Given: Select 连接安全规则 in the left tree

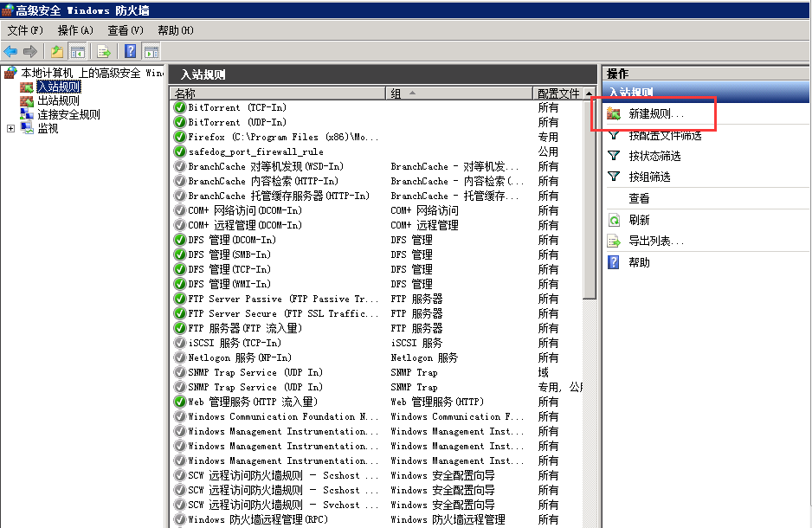Looking at the screenshot, I should pyautogui.click(x=68, y=114).
